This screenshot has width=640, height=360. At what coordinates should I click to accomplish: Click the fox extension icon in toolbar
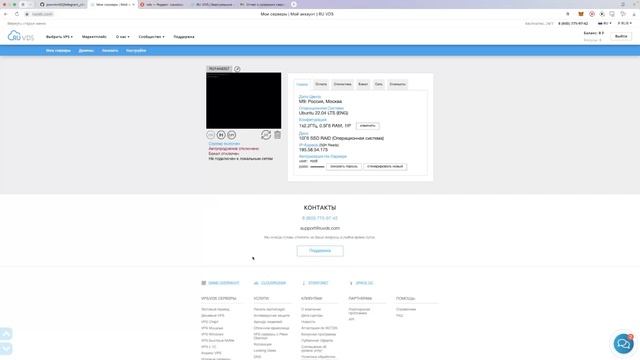pos(581,14)
